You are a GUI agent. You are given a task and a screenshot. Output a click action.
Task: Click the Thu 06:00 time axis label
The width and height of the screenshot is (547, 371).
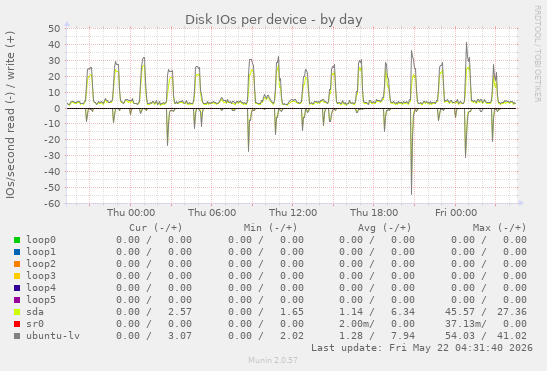click(x=212, y=213)
